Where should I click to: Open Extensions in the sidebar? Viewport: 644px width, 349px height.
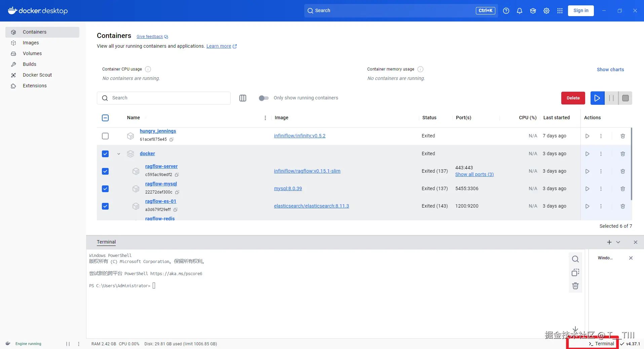point(42,86)
